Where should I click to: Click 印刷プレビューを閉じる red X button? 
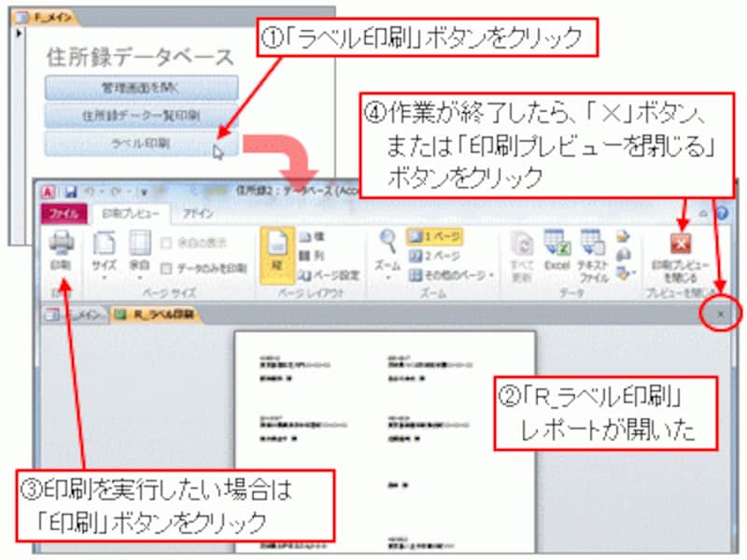(681, 258)
